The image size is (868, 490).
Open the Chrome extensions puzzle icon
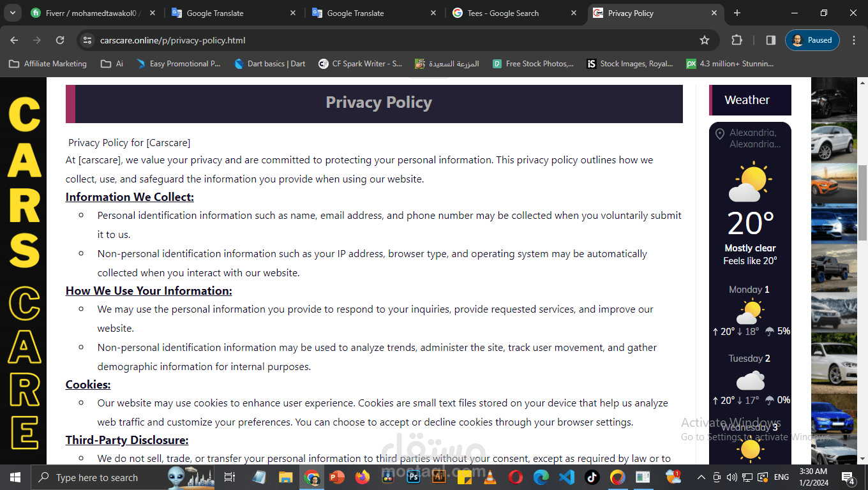pyautogui.click(x=737, y=40)
